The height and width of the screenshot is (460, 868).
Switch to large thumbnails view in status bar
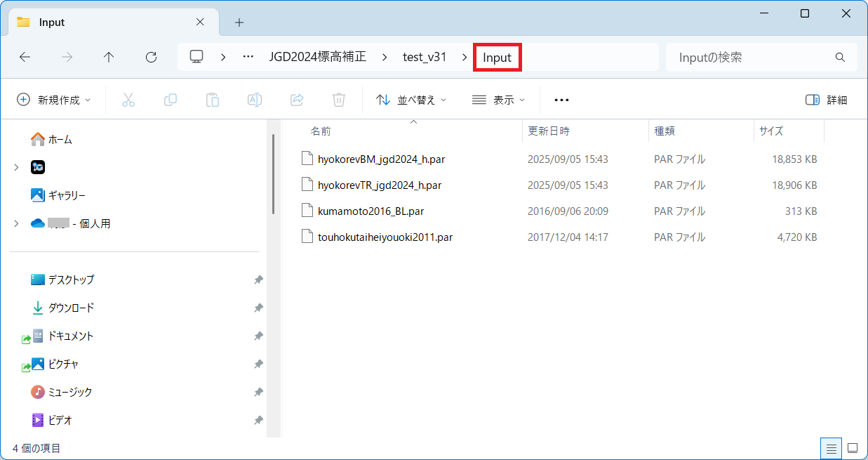(853, 448)
